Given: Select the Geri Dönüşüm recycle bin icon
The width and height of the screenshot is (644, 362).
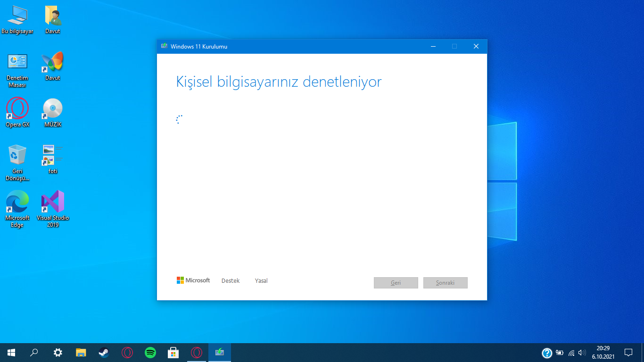Looking at the screenshot, I should [17, 163].
